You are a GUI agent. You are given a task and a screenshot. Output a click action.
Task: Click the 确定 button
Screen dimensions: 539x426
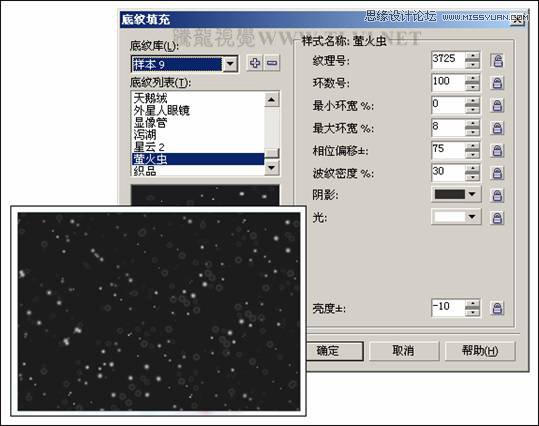[x=334, y=351]
